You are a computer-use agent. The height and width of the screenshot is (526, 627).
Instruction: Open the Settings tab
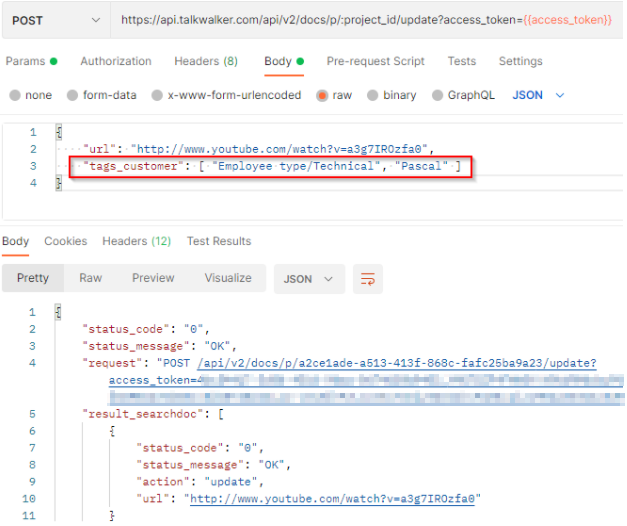point(520,61)
